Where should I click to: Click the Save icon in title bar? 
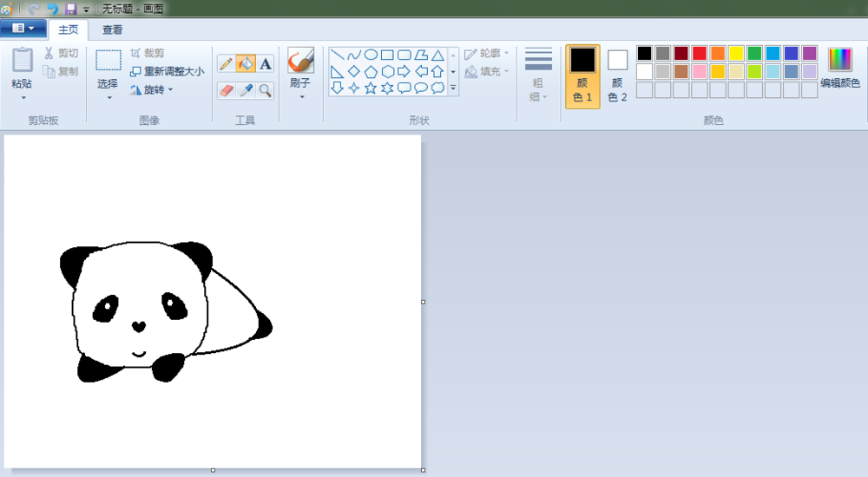(70, 9)
